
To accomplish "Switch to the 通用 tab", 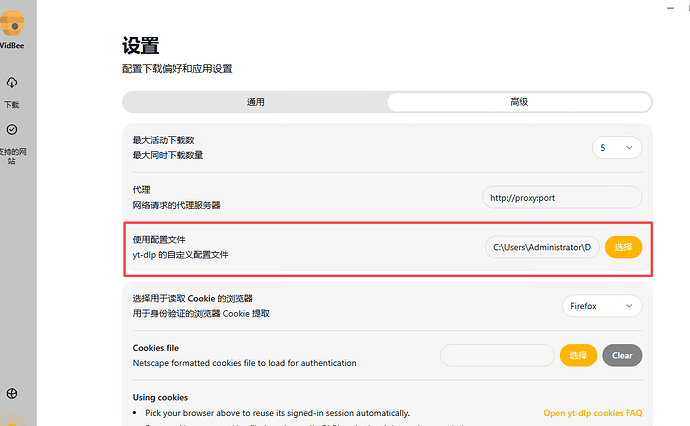I will pyautogui.click(x=255, y=102).
